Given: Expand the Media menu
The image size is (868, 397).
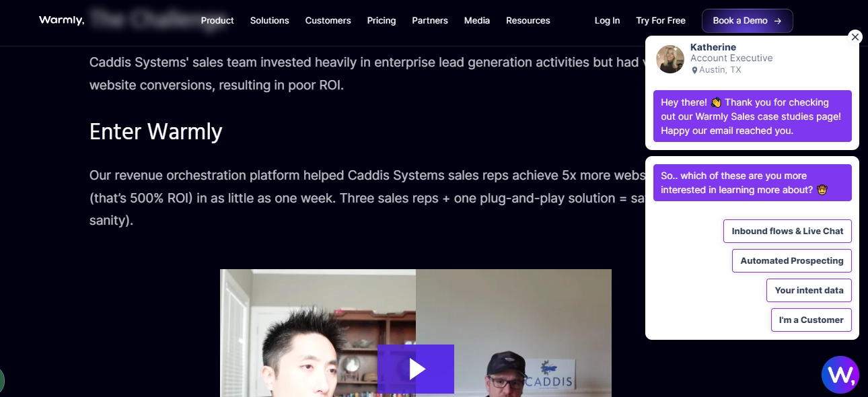Looking at the screenshot, I should point(477,20).
